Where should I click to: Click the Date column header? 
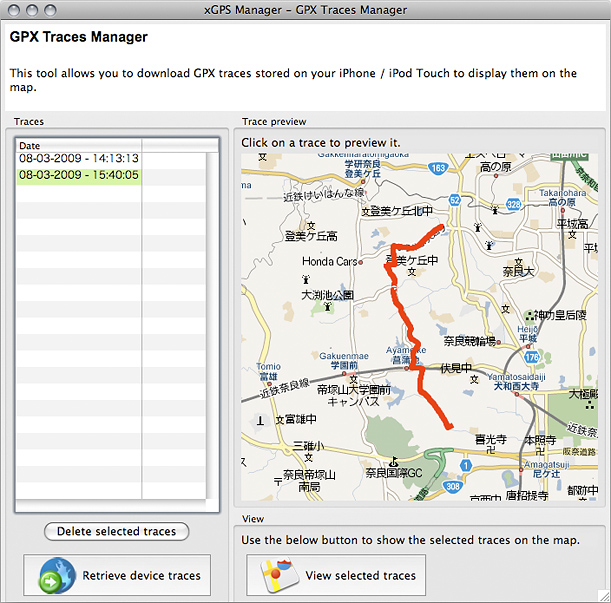coord(79,145)
